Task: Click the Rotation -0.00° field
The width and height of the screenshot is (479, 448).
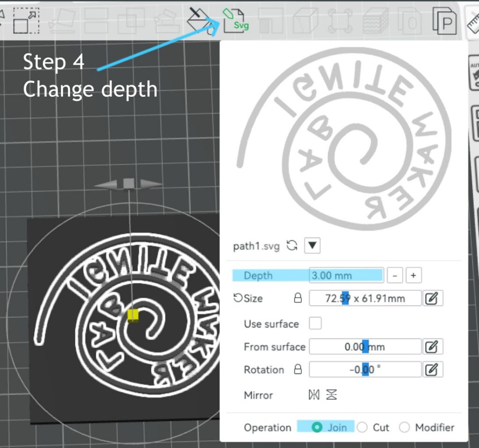Action: pos(365,369)
